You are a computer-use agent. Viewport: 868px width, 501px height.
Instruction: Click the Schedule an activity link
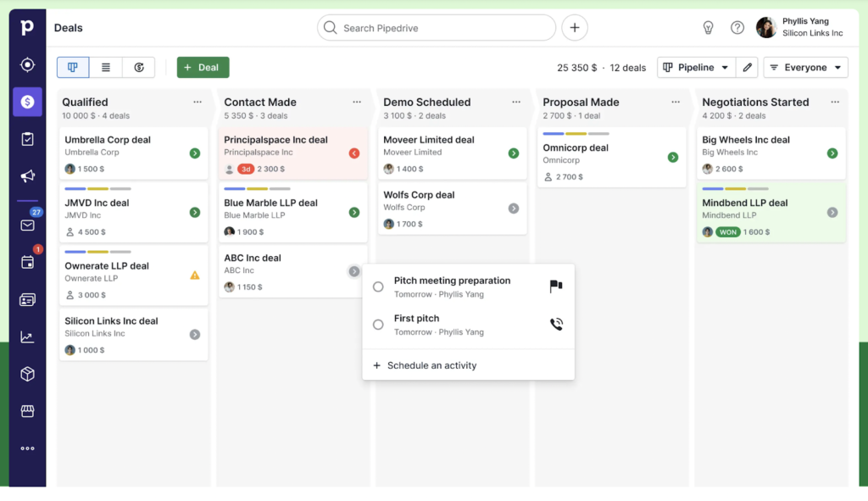pos(432,366)
